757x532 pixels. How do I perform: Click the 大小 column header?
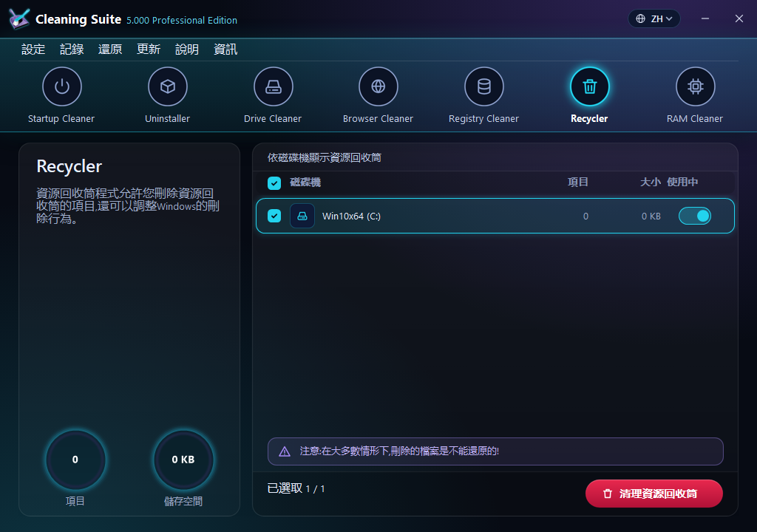click(651, 182)
